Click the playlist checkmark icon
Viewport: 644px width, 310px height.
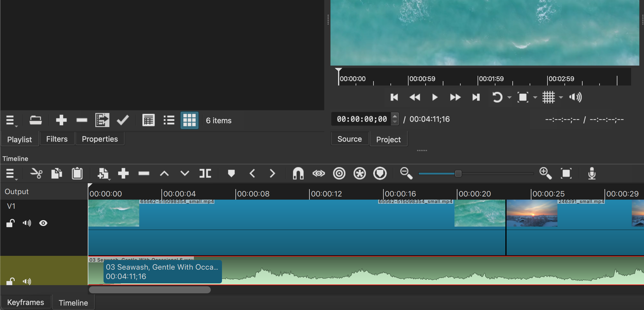(123, 120)
